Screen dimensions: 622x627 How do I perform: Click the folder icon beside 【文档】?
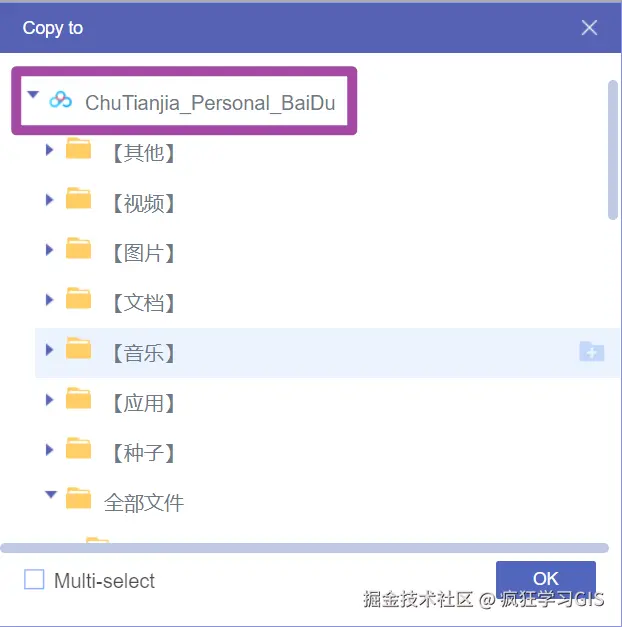point(79,299)
